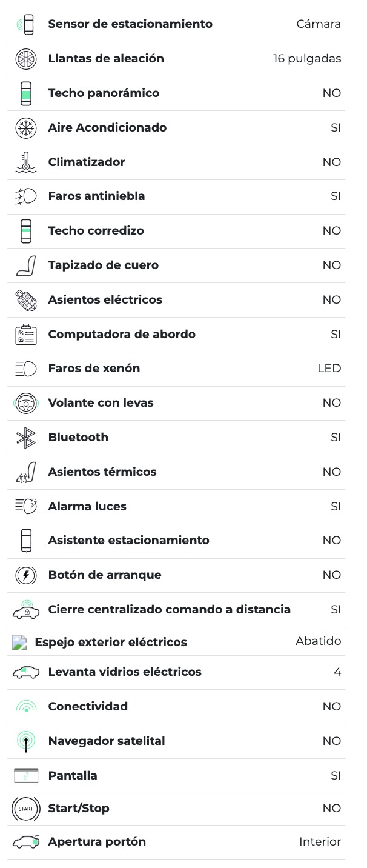367x868 pixels.
Task: Click the Start/Stop round icon
Action: pos(25,809)
